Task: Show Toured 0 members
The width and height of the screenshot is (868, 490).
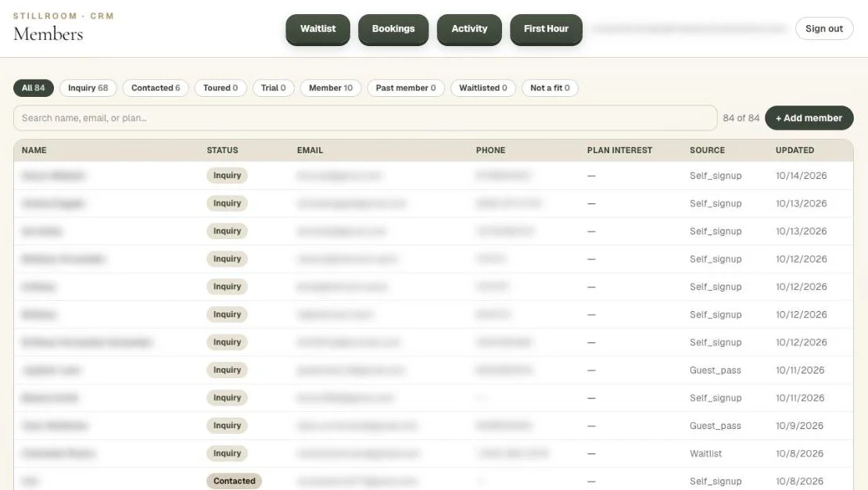Action: coord(221,88)
